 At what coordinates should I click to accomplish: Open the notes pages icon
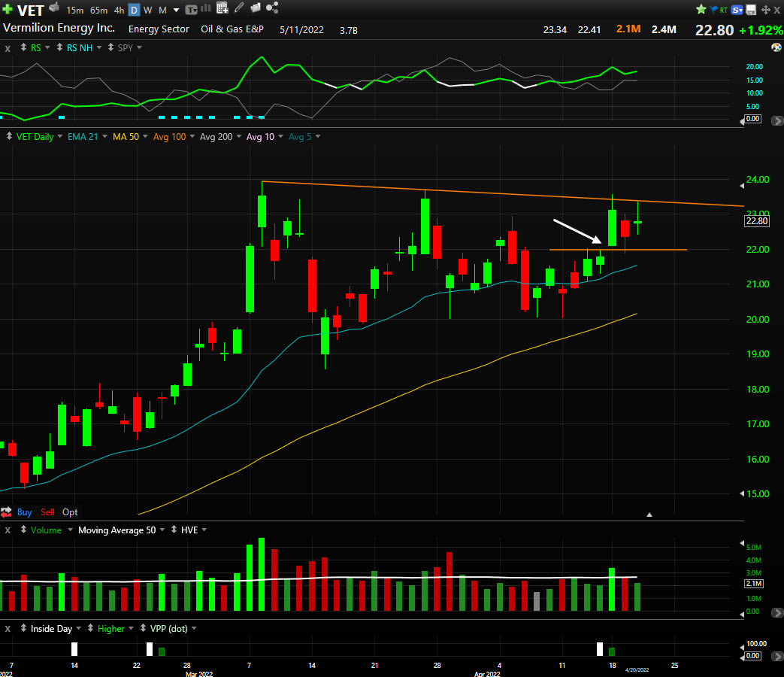tap(255, 8)
